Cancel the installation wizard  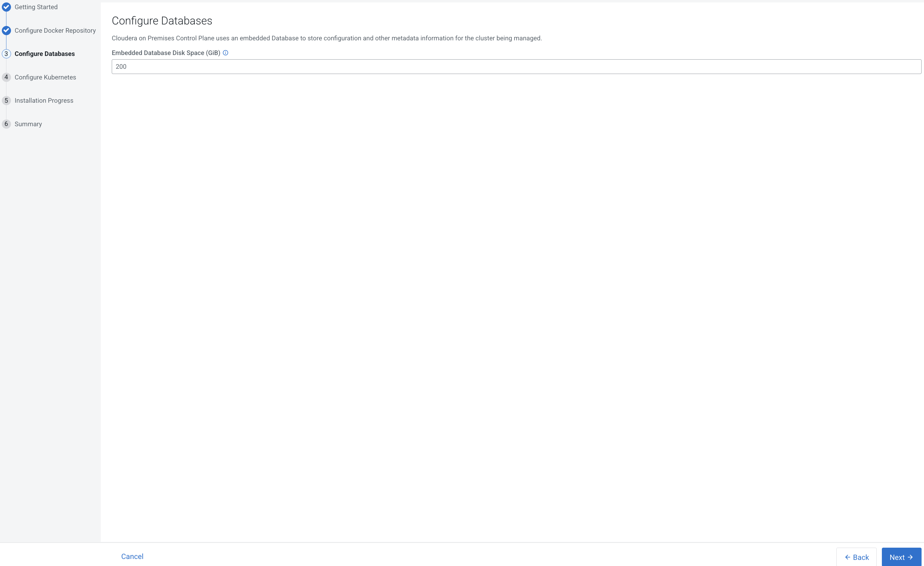coord(132,556)
